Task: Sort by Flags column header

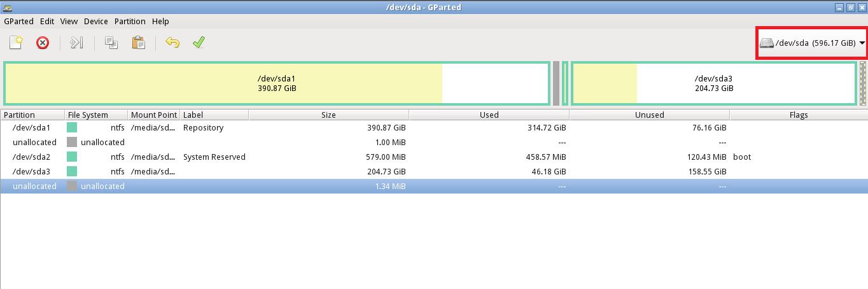Action: (799, 115)
